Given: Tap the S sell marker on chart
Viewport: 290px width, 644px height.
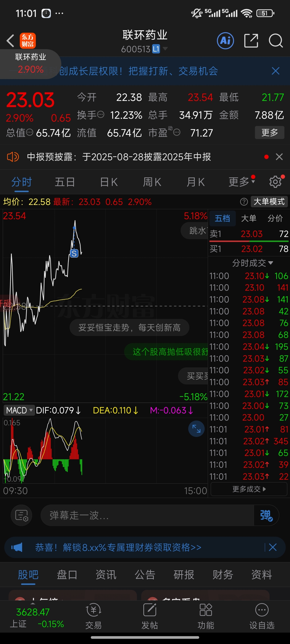Looking at the screenshot, I should click(74, 254).
